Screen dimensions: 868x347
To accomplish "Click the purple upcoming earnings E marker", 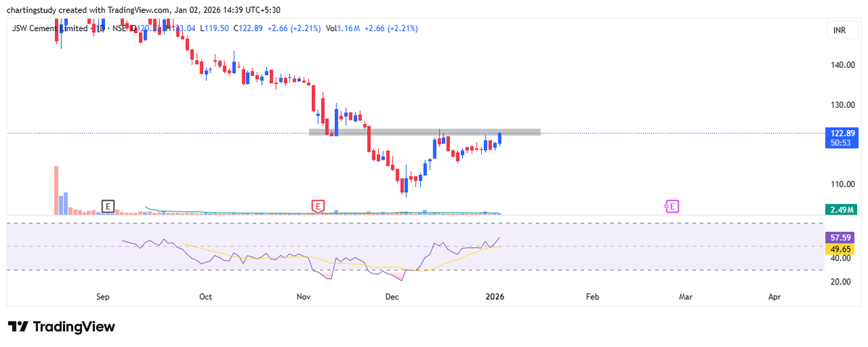I will (672, 206).
